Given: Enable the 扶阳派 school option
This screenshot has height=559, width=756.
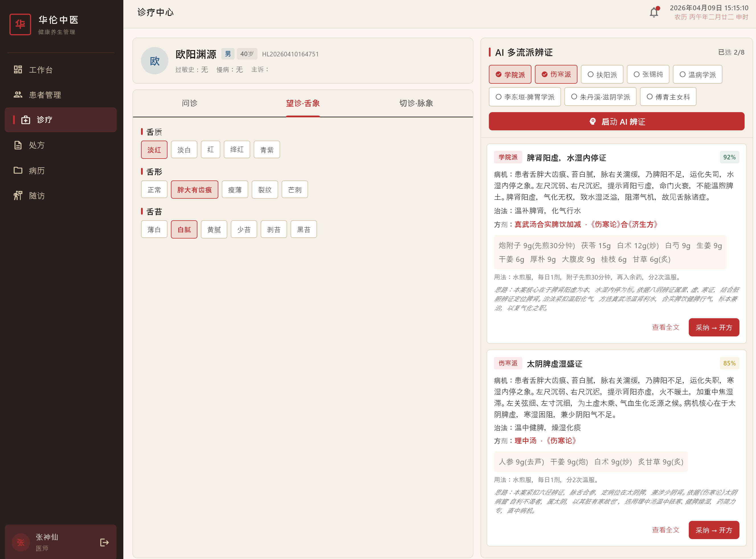Looking at the screenshot, I should click(x=602, y=75).
